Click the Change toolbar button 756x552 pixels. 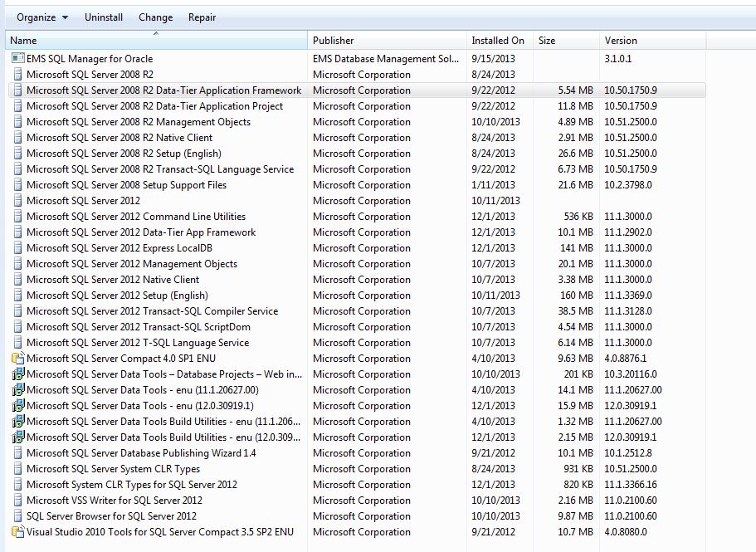coord(156,17)
